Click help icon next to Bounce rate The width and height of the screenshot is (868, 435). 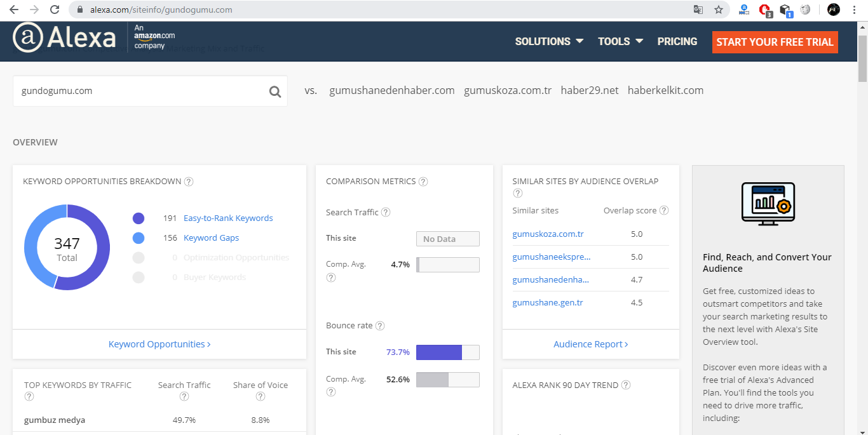click(x=380, y=326)
